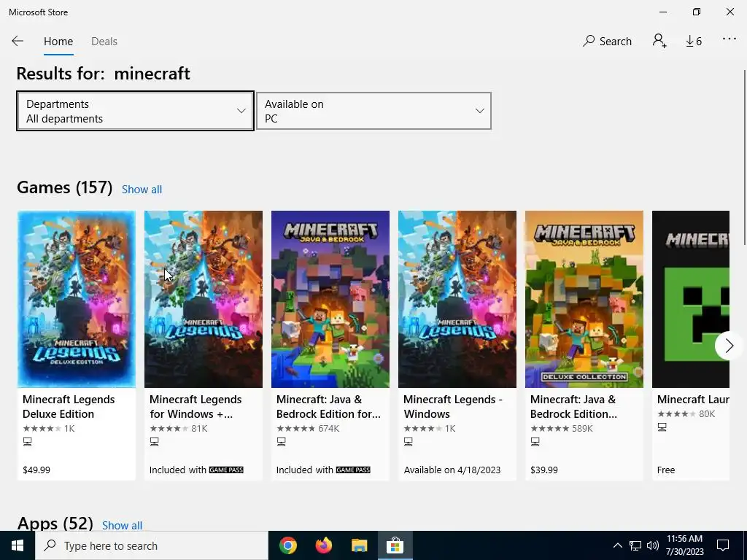Viewport: 747px width, 560px height.
Task: Open the Windows Start menu
Action: 18,545
